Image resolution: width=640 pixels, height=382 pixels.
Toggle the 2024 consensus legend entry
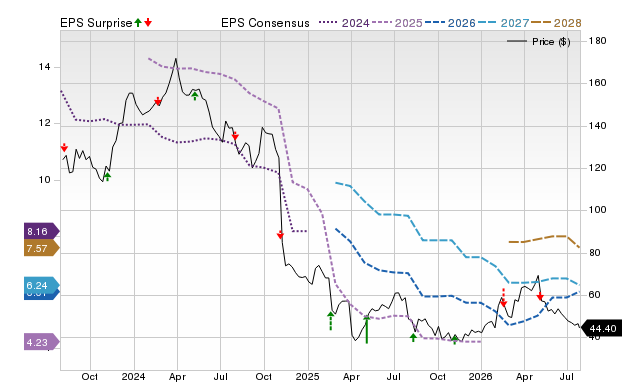coord(344,23)
